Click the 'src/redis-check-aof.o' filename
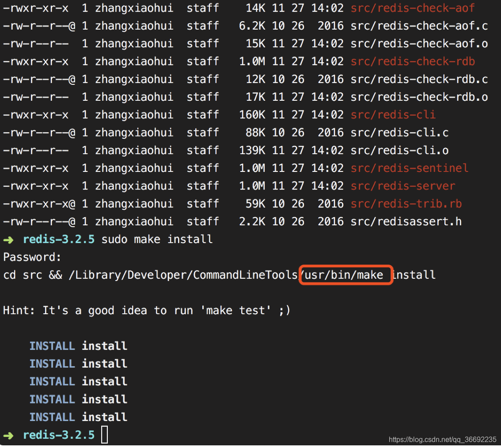 [419, 44]
